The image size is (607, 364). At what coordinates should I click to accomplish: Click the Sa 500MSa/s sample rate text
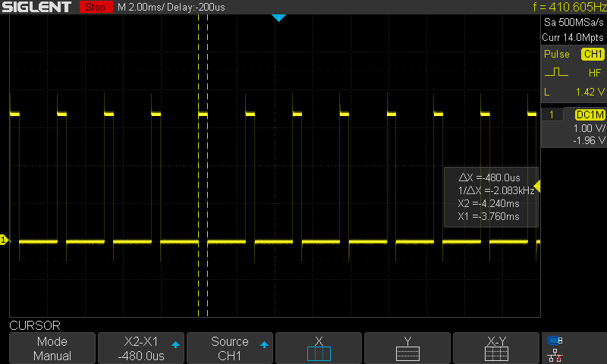pyautogui.click(x=574, y=23)
